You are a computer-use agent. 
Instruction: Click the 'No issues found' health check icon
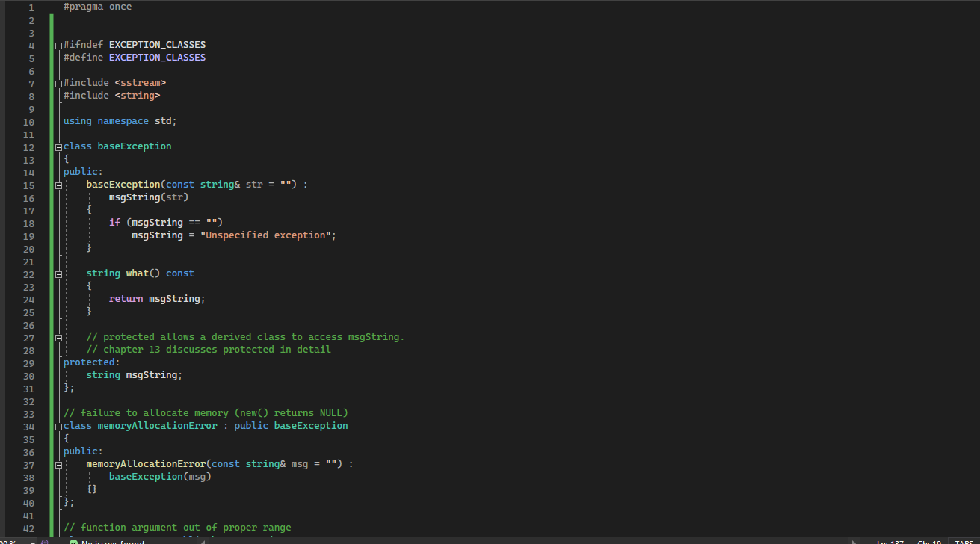(x=73, y=541)
